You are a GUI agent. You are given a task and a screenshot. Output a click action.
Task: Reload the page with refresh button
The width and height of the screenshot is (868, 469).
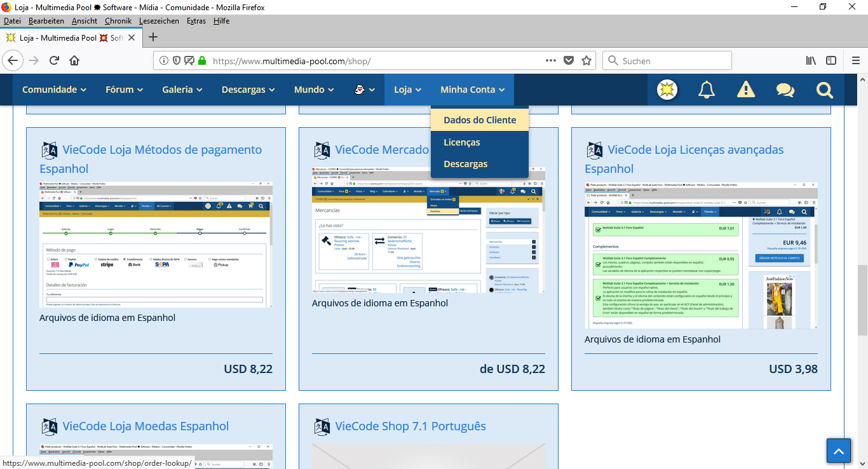pyautogui.click(x=54, y=61)
